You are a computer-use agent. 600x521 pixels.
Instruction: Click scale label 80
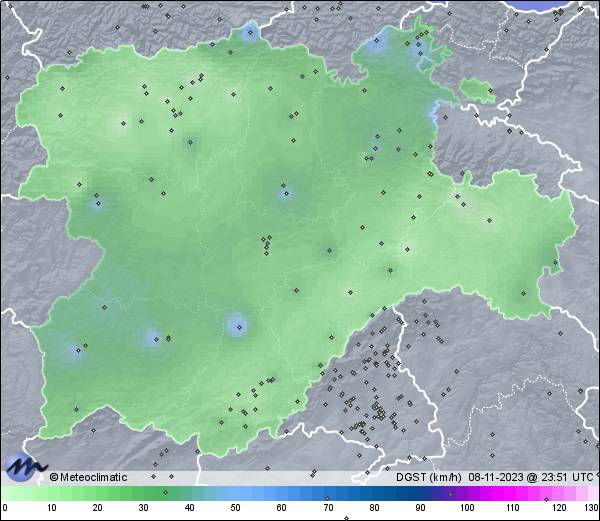(374, 508)
